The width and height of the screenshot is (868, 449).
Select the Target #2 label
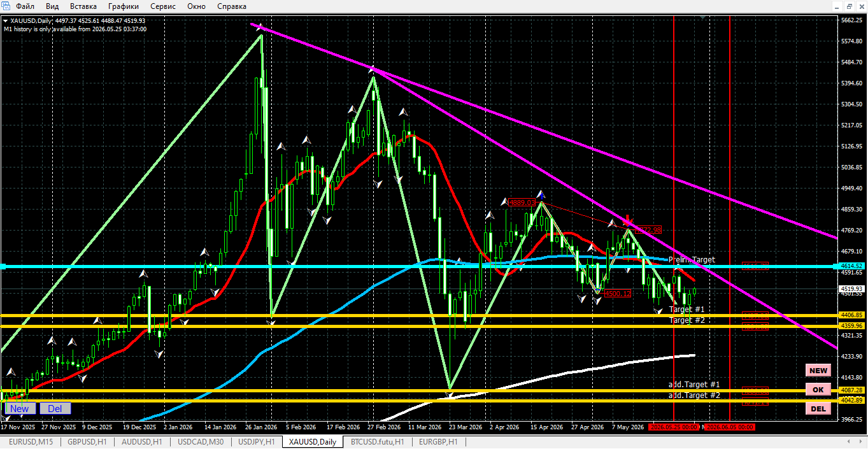pos(687,320)
